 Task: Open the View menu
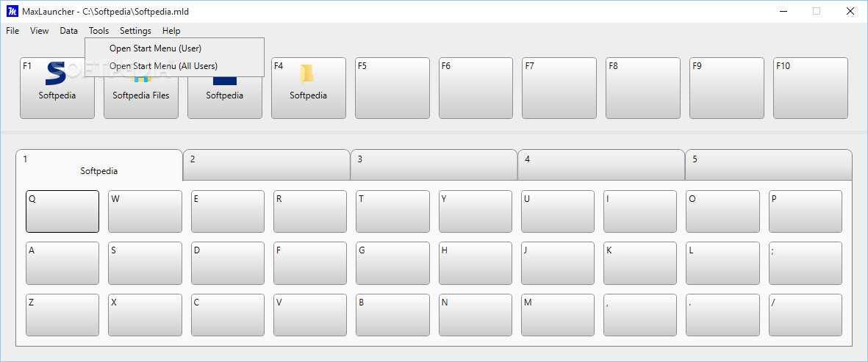tap(39, 31)
